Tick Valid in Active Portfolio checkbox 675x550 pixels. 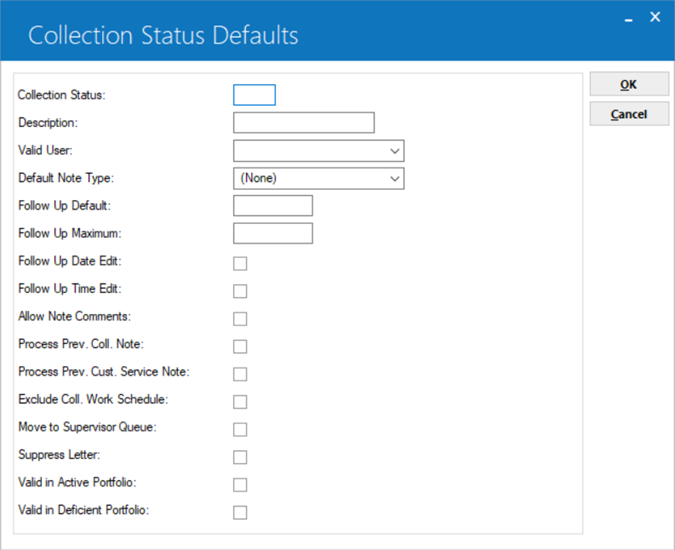tap(240, 485)
